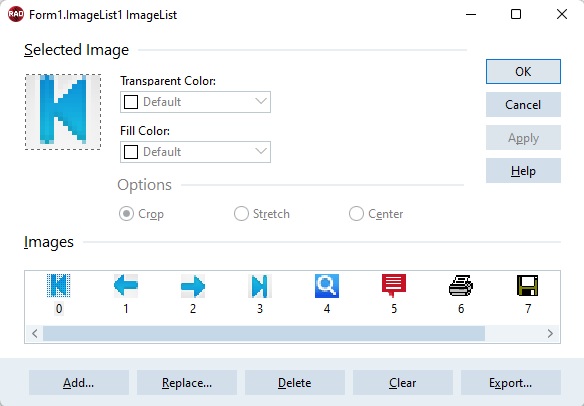The image size is (584, 406).
Task: Select the right arrow image at index 2
Action: [x=193, y=286]
